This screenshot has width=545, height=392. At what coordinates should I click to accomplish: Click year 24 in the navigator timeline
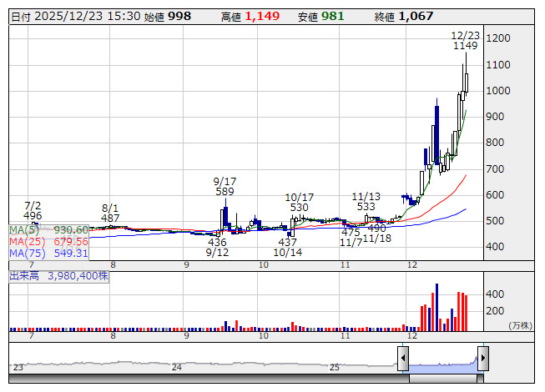[x=176, y=367]
